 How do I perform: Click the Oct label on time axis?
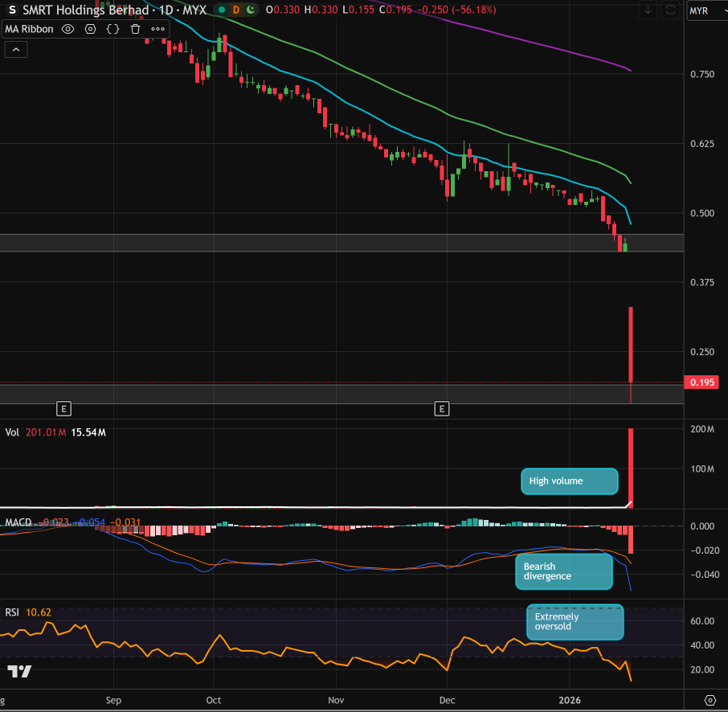(x=214, y=700)
